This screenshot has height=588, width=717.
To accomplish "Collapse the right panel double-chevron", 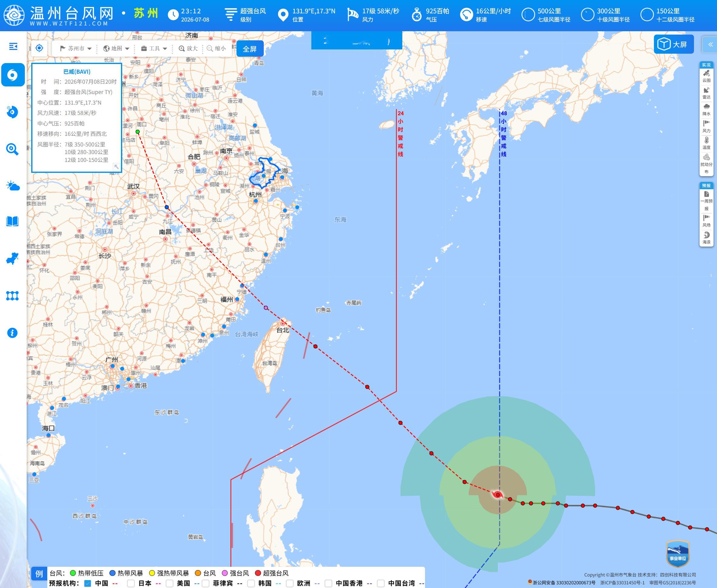I will (x=710, y=44).
